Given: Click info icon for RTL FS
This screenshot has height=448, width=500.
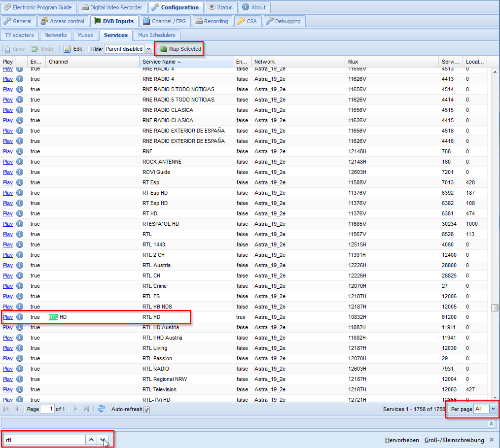Looking at the screenshot, I should click(x=20, y=296).
